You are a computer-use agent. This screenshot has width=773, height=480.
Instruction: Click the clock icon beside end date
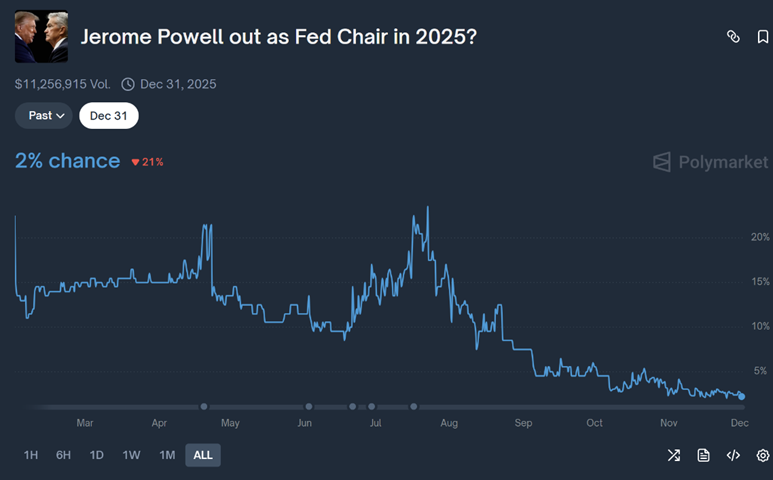click(128, 85)
